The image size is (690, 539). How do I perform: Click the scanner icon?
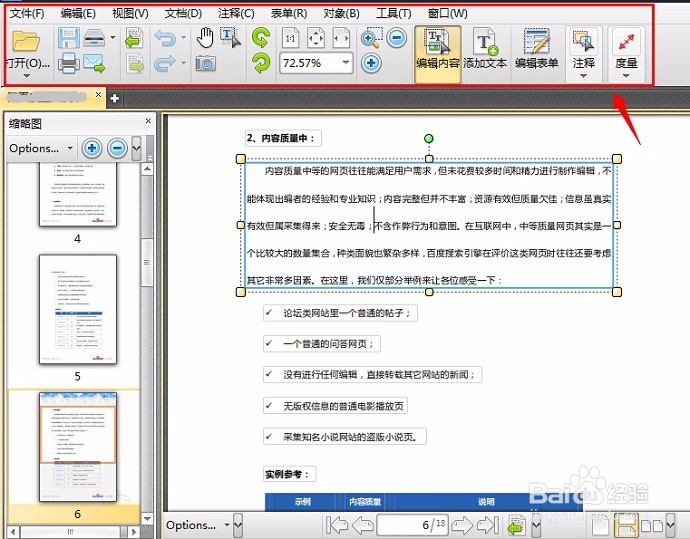(94, 38)
